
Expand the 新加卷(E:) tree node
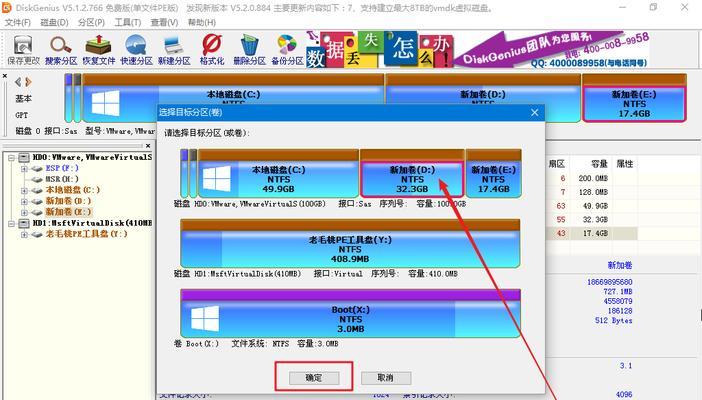click(x=24, y=212)
